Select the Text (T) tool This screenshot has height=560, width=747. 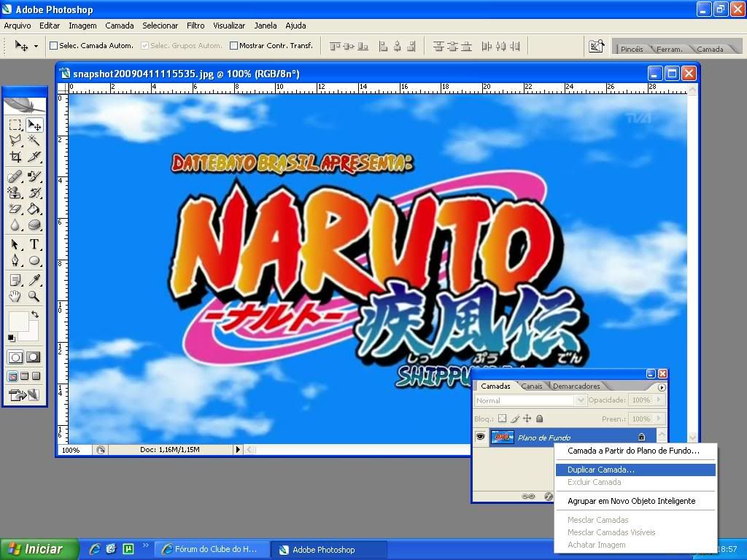34,244
